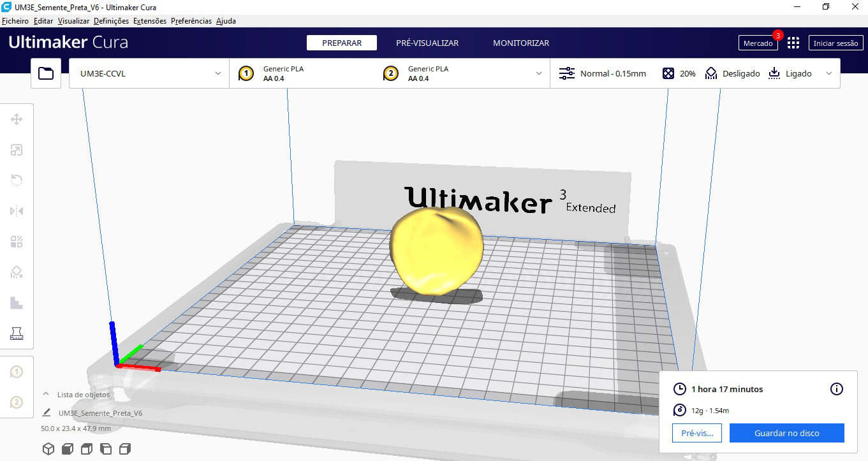Click Guardar no disco button
Screen dimensions: 868x461
(787, 433)
